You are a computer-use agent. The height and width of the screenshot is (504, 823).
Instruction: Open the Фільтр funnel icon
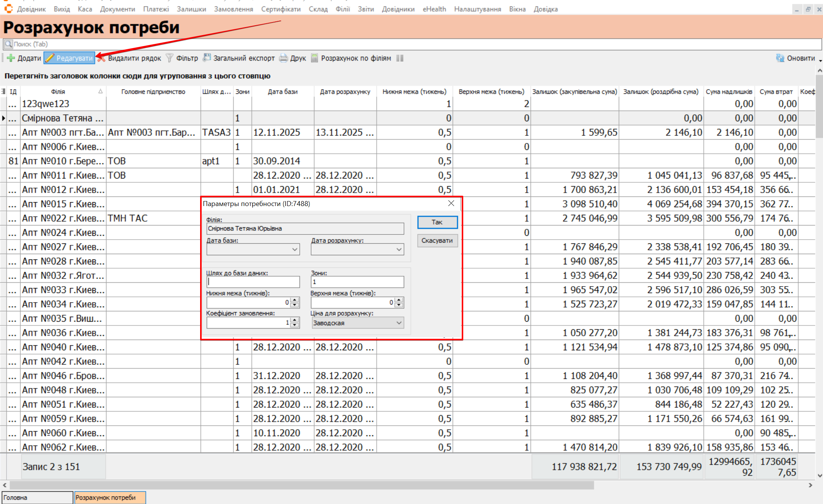point(170,58)
